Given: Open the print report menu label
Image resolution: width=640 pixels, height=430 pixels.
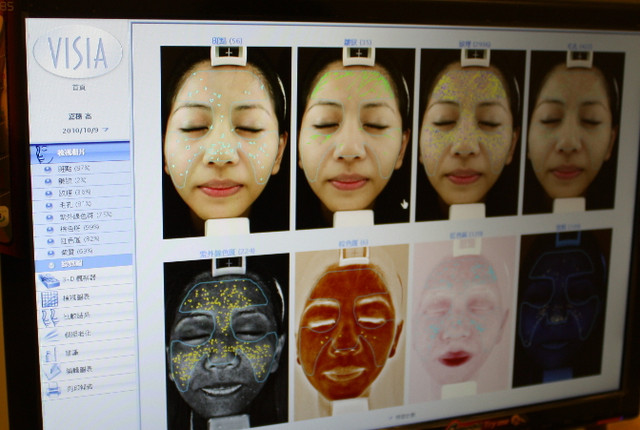Looking at the screenshot, I should coord(80,388).
